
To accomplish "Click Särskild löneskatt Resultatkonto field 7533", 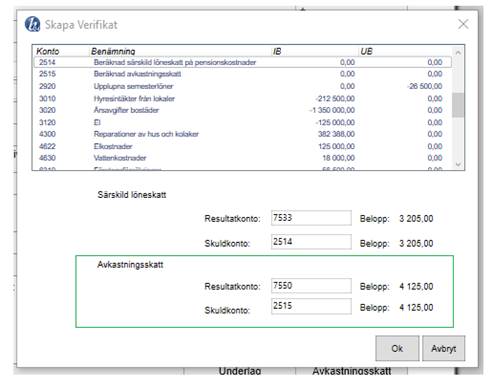I will pyautogui.click(x=311, y=218).
